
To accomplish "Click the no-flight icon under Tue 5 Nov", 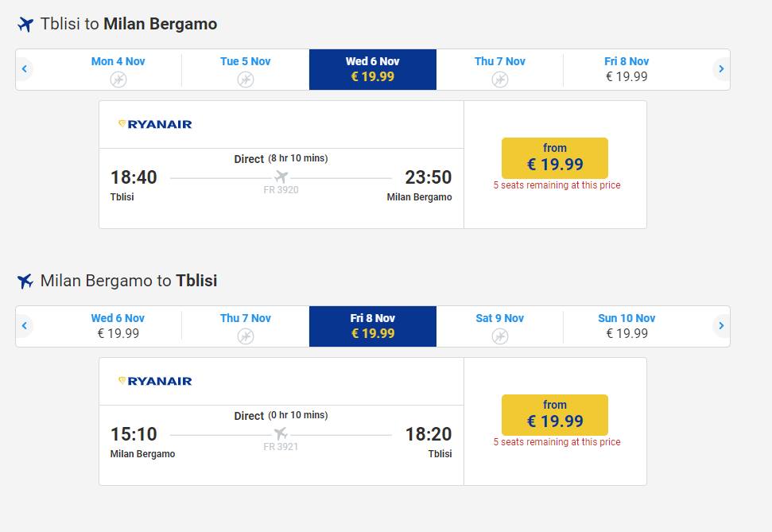I will 245,80.
